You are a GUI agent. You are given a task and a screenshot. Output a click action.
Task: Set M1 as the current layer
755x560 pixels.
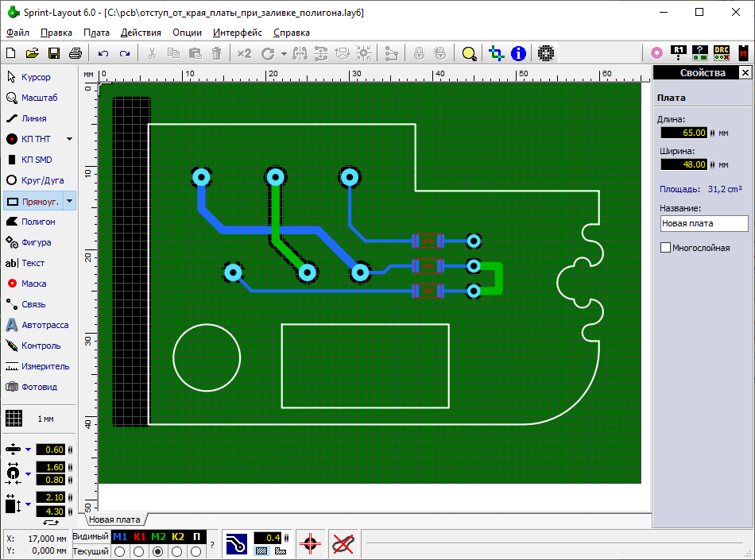pyautogui.click(x=120, y=551)
